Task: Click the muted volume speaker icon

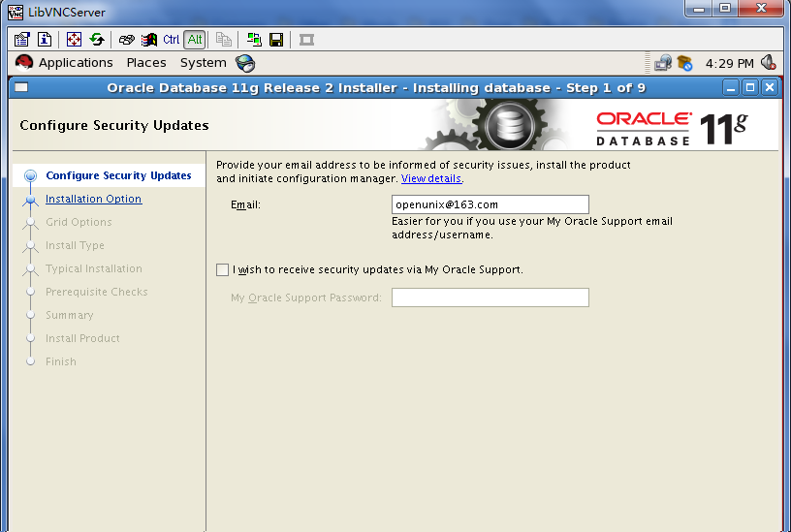Action: pos(769,63)
